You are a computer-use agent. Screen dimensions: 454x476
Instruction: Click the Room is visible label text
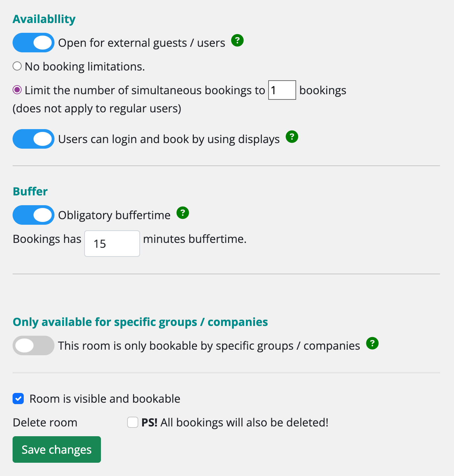click(x=104, y=399)
